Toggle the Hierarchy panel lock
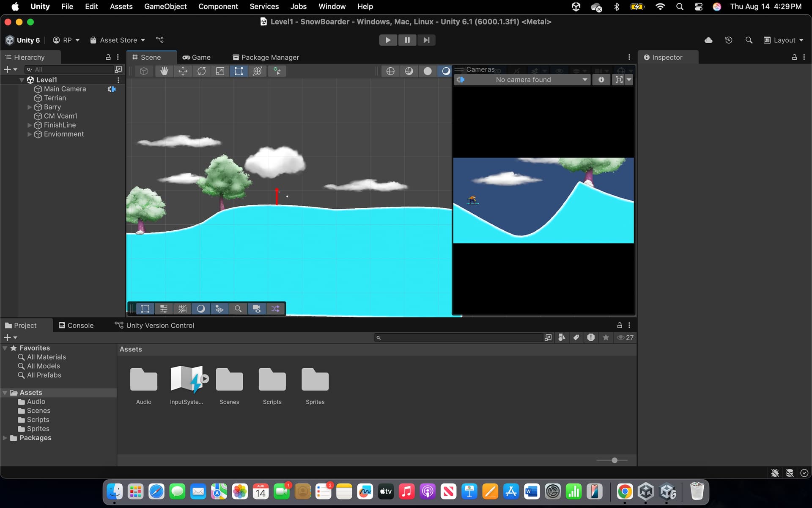 point(108,57)
